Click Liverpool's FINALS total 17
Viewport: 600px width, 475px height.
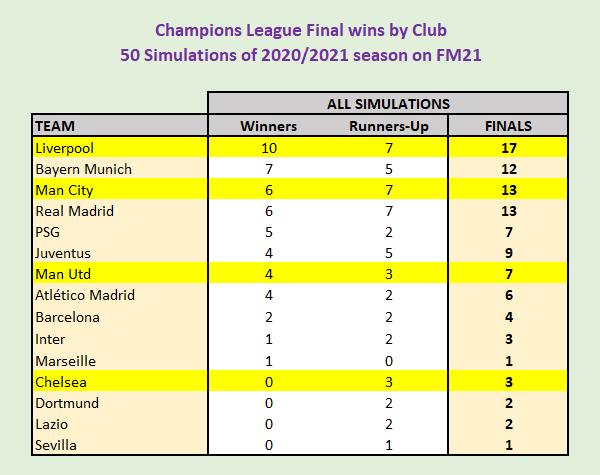pyautogui.click(x=508, y=148)
